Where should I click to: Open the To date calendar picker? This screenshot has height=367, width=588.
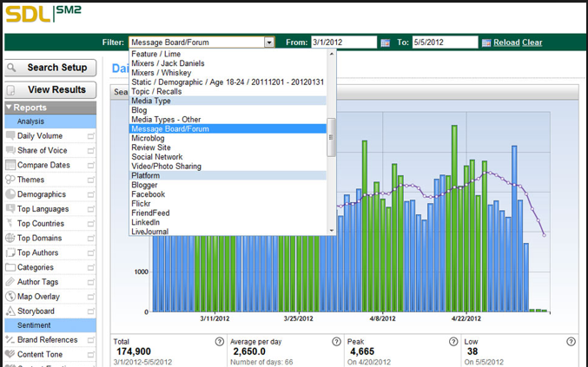coord(486,43)
